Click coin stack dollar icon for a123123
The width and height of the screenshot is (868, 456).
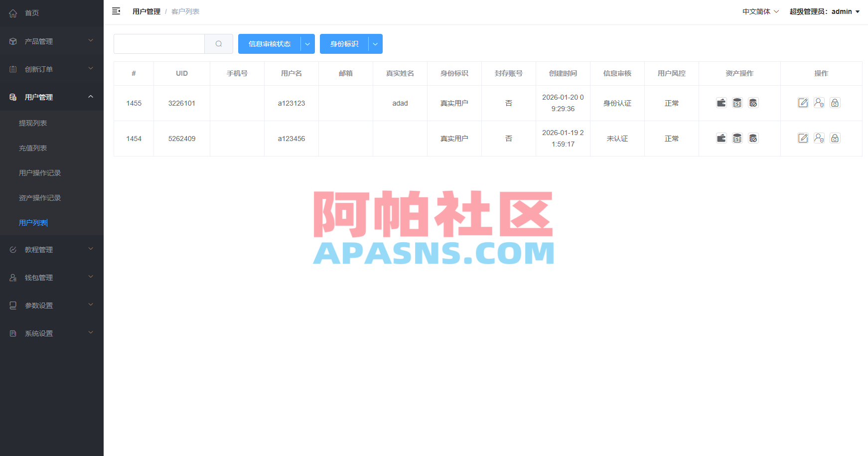pyautogui.click(x=737, y=103)
